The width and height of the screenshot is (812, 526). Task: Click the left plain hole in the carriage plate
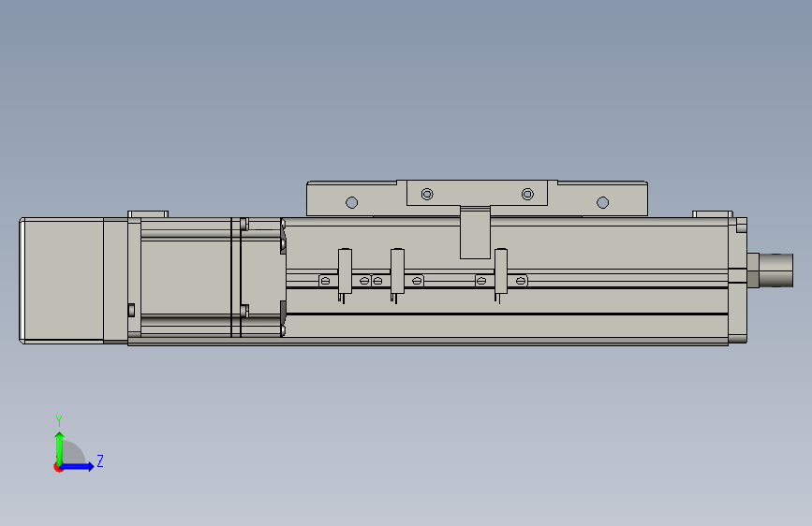point(351,202)
